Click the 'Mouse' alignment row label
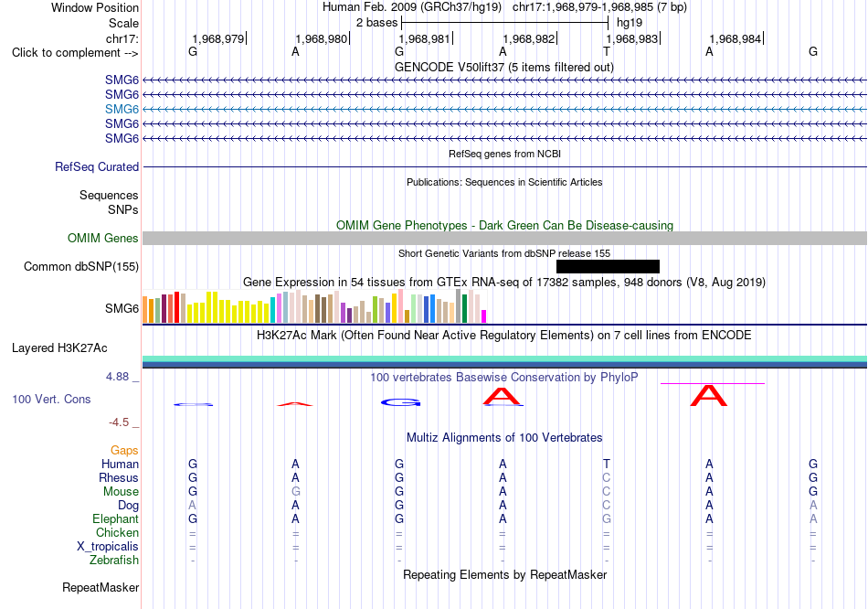 tap(121, 492)
